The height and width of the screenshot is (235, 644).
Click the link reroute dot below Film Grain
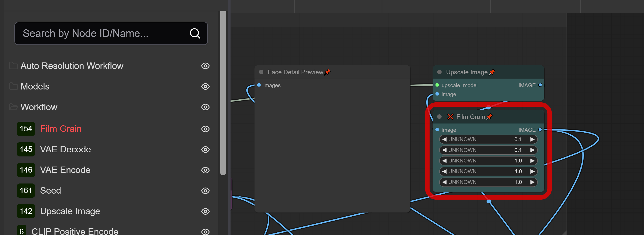click(489, 201)
